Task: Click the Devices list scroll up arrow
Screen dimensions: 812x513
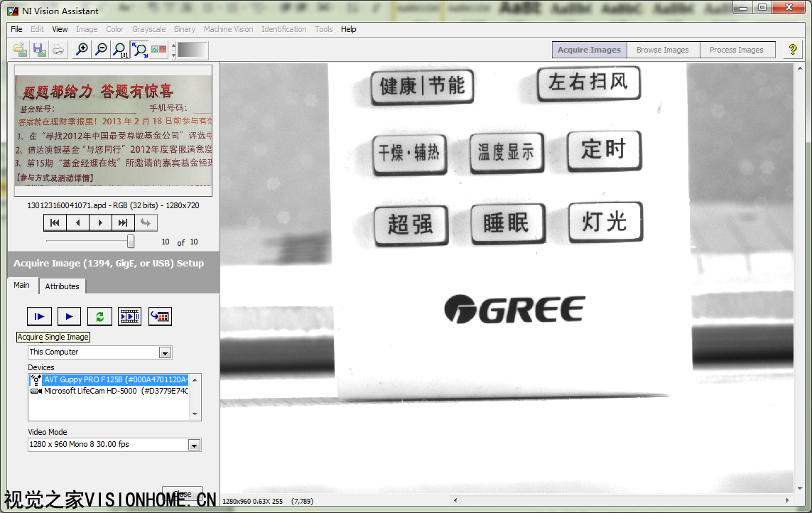Action: pos(195,380)
